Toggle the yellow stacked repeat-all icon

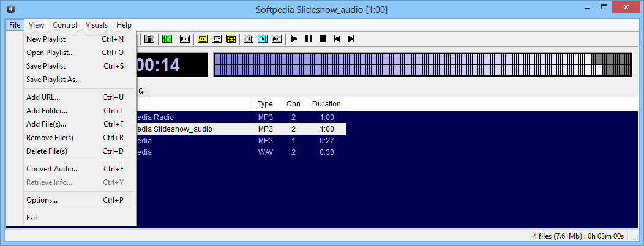coord(231,39)
